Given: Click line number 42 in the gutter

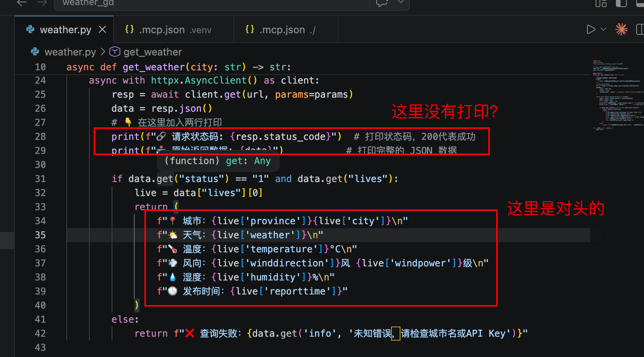Looking at the screenshot, I should point(40,333).
